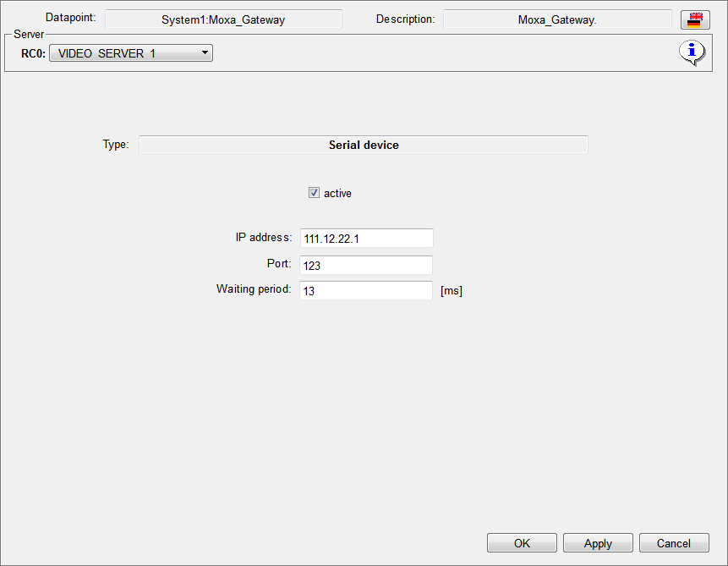
Task: Click into the IP address input field
Action: [x=366, y=239]
